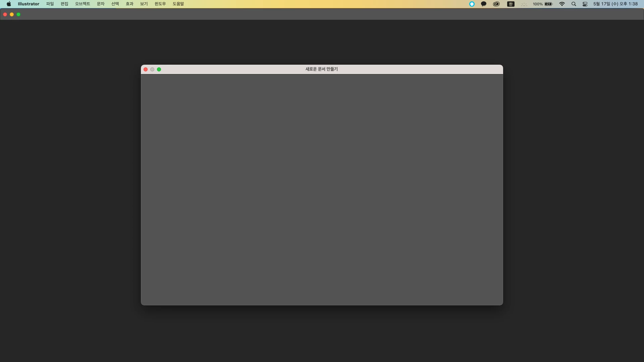The image size is (644, 362).
Task: Open the KakaoTalk speech bubble status icon
Action: point(484,4)
